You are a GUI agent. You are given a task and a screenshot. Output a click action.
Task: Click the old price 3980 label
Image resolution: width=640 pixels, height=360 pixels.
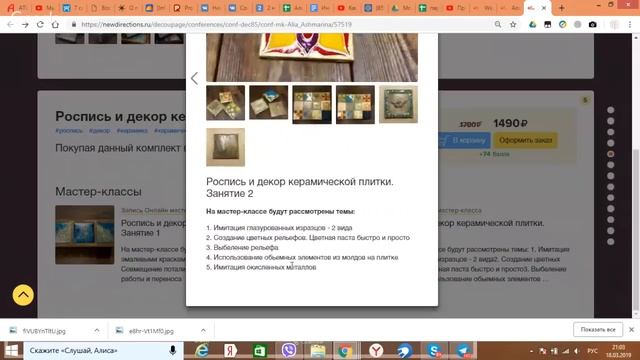[471, 124]
